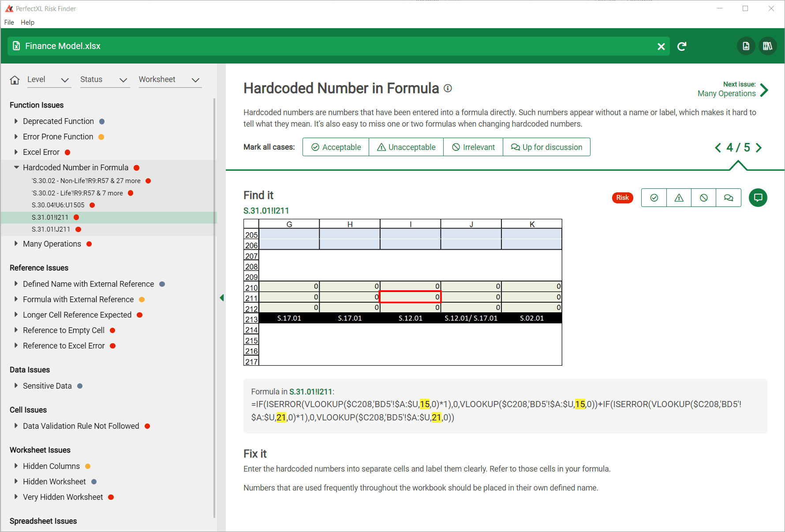This screenshot has height=532, width=785.
Task: Select the S.31.01!J211 case in the tree
Action: click(51, 229)
